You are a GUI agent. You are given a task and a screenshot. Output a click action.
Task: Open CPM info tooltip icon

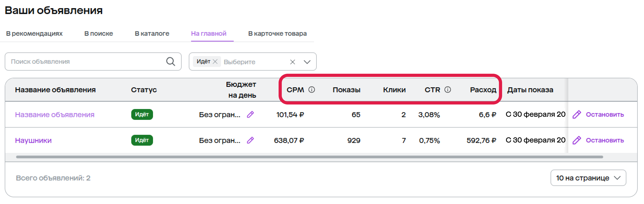tap(311, 90)
